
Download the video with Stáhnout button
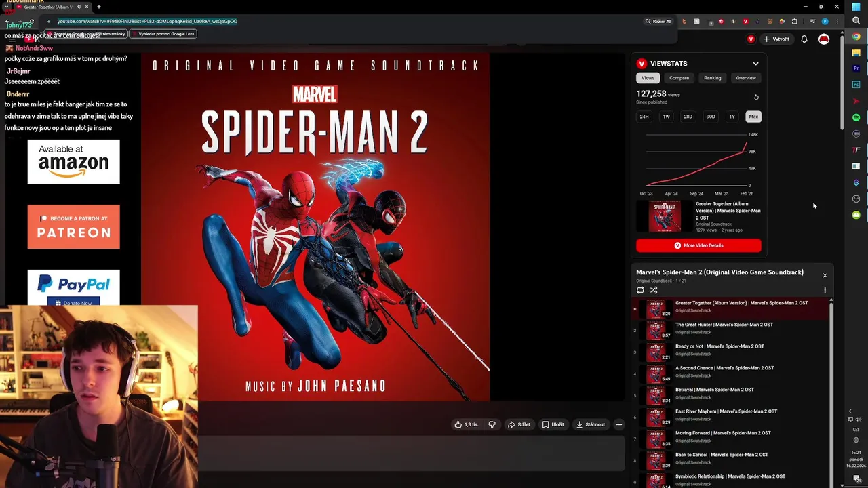591,424
